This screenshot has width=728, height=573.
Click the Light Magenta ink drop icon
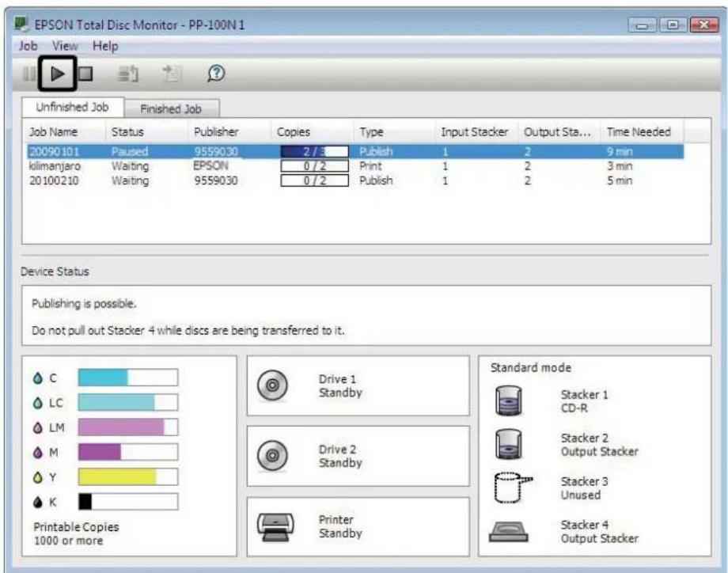38,427
